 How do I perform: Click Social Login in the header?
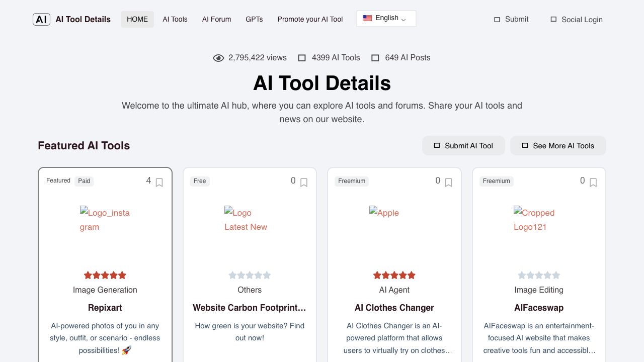(x=576, y=20)
